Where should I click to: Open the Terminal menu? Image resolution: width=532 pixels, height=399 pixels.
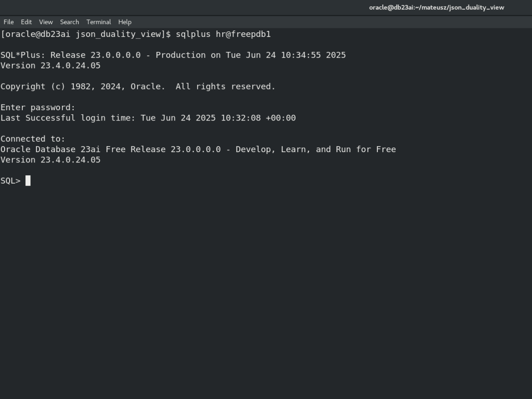coord(99,22)
